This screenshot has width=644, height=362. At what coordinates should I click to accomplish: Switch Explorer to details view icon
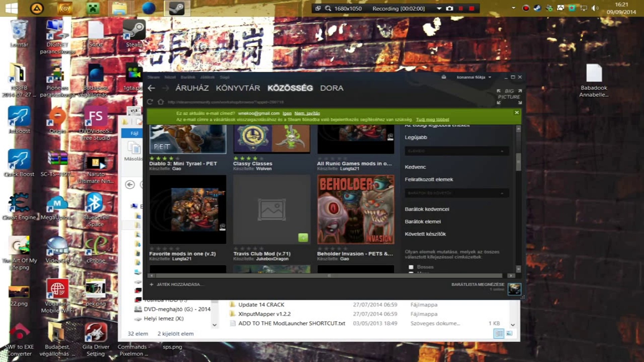(498, 334)
